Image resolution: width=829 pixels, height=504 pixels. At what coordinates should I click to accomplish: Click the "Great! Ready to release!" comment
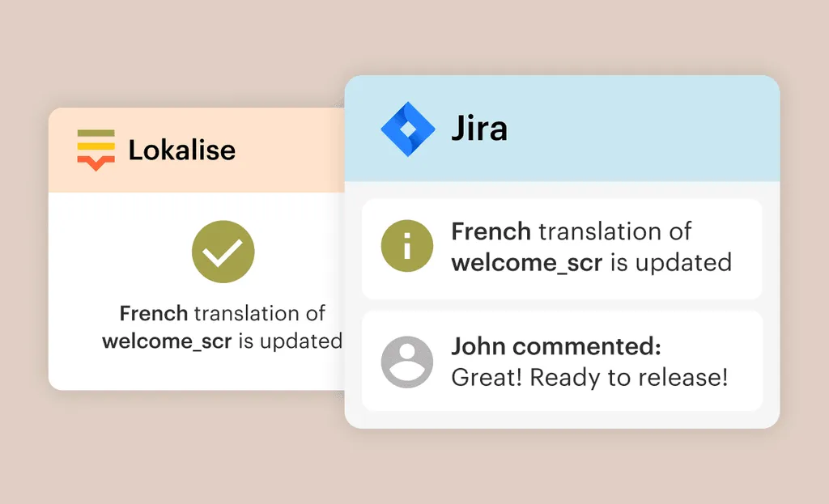[x=589, y=377]
